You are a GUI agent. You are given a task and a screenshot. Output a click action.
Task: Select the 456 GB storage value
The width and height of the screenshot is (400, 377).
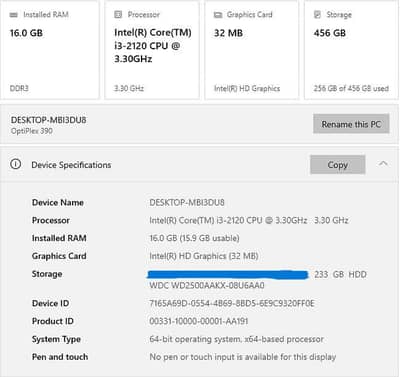pos(330,33)
